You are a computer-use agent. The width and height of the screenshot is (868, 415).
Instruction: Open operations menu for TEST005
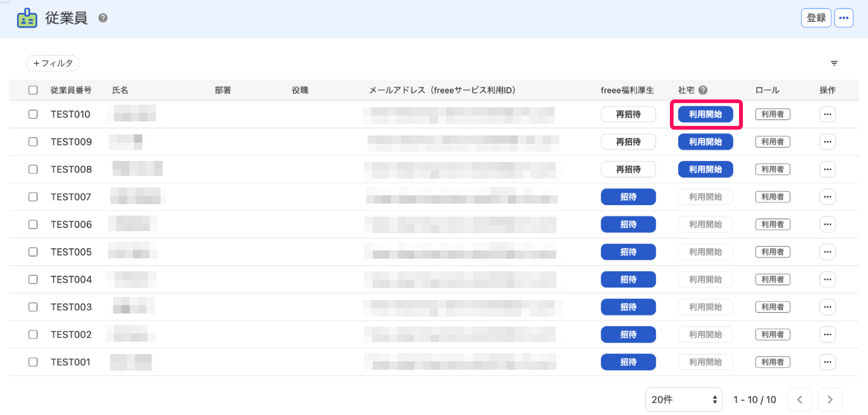[827, 252]
